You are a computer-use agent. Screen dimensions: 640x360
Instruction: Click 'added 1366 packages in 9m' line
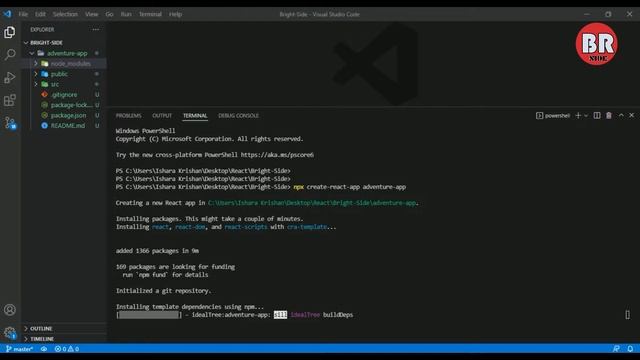157,251
